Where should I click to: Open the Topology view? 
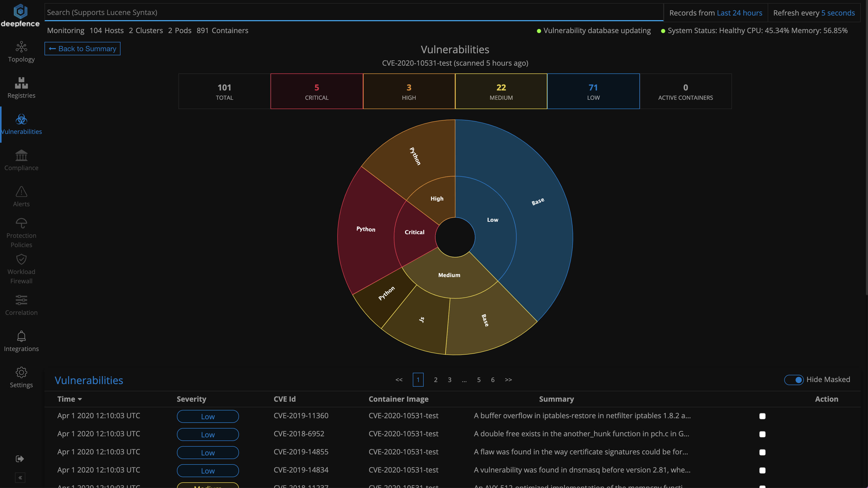coord(21,52)
